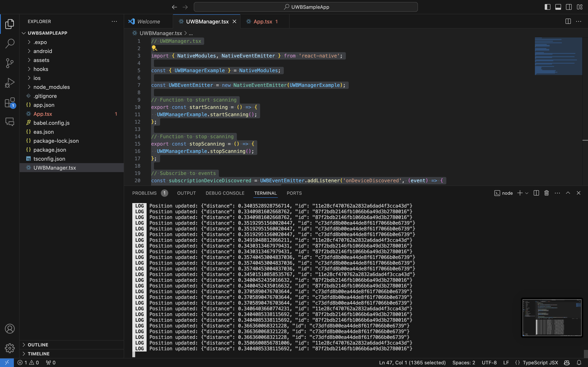Expand the node_modules folder
The width and height of the screenshot is (588, 367).
(x=51, y=87)
